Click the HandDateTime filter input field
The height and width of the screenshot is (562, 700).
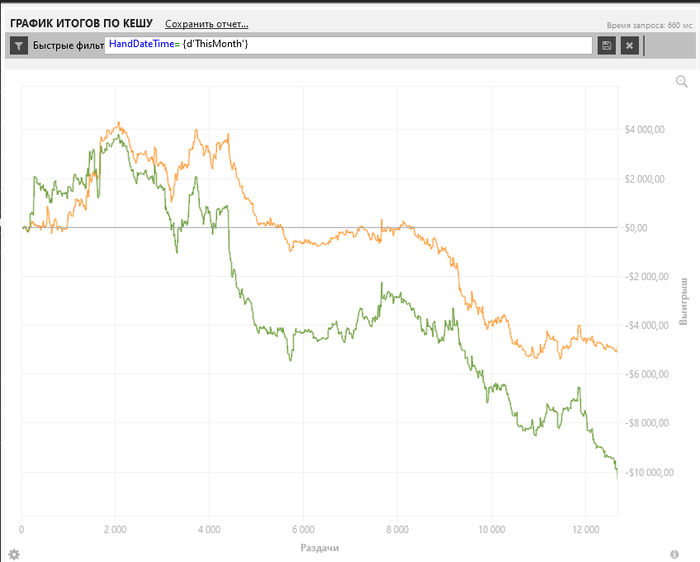point(348,46)
